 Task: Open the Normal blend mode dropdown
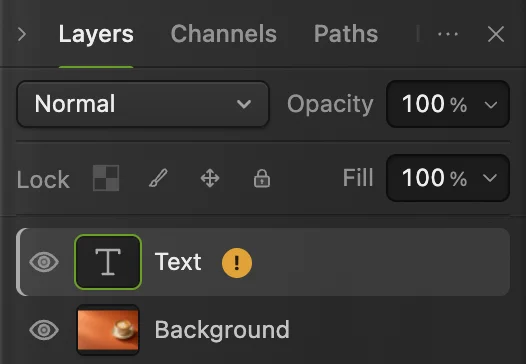143,104
